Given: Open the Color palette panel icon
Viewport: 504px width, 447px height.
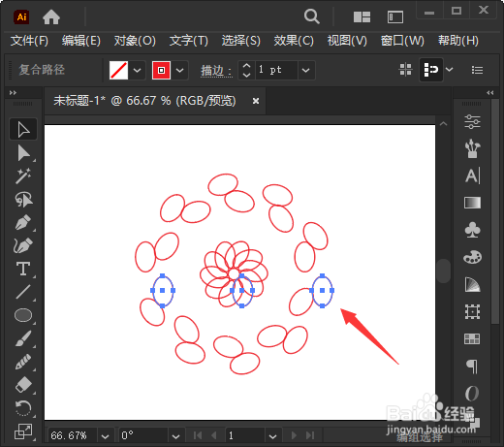Looking at the screenshot, I should click(472, 257).
